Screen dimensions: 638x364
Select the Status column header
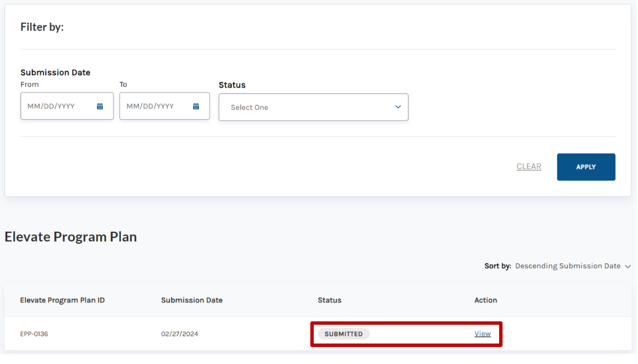[329, 300]
